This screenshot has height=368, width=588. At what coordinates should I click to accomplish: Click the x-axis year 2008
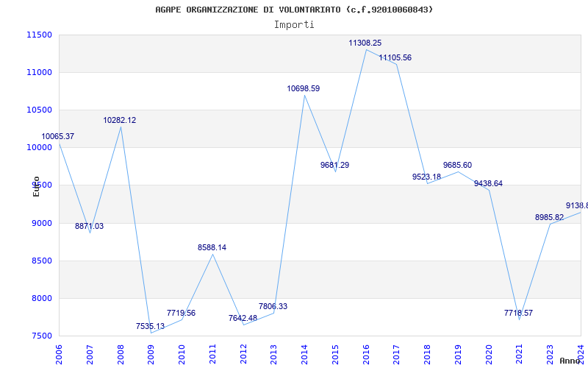pyautogui.click(x=121, y=355)
